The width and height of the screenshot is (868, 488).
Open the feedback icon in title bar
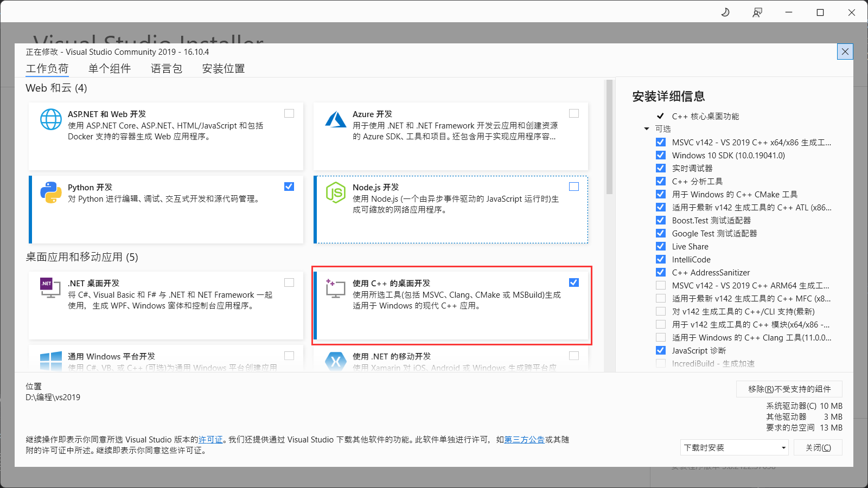point(757,12)
